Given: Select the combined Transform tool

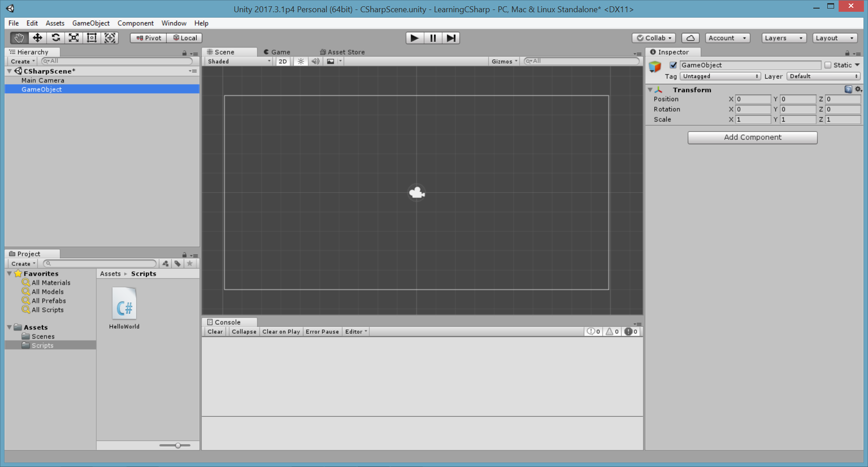Looking at the screenshot, I should click(110, 38).
